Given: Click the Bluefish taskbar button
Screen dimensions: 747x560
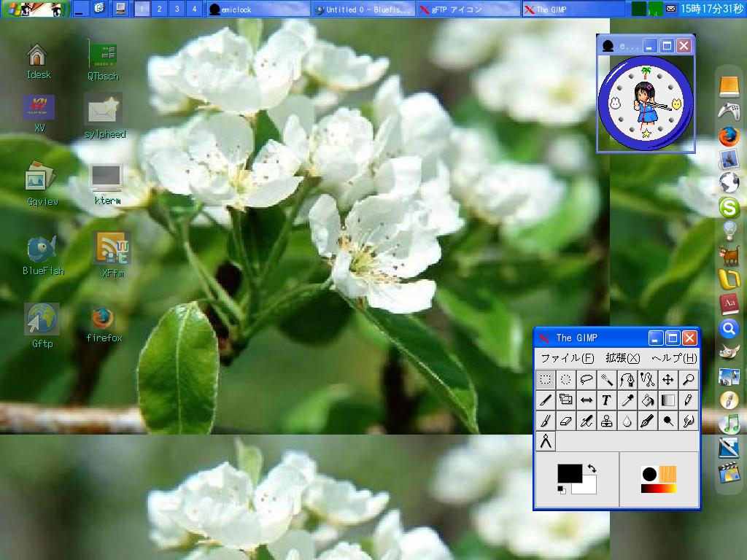Looking at the screenshot, I should point(363,9).
